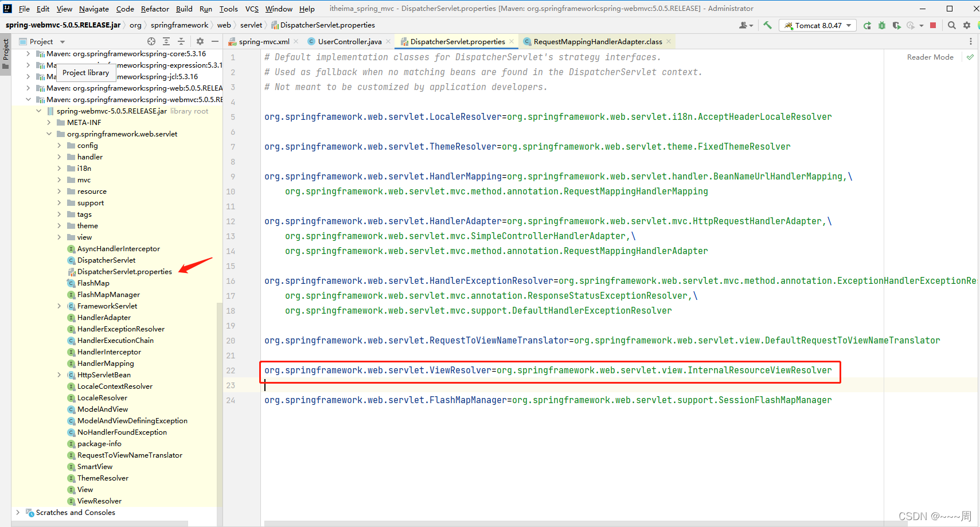Click Select Opened File crosshair icon

(151, 41)
